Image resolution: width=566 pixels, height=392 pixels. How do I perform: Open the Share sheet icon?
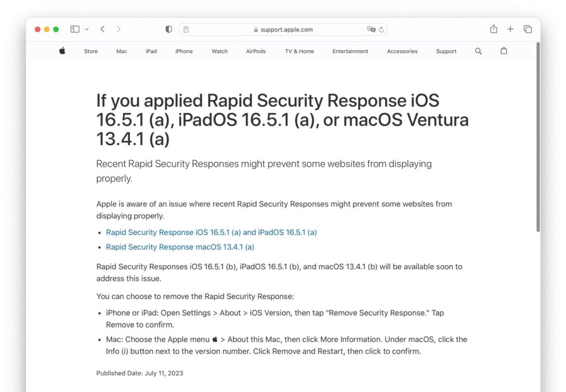coord(493,29)
